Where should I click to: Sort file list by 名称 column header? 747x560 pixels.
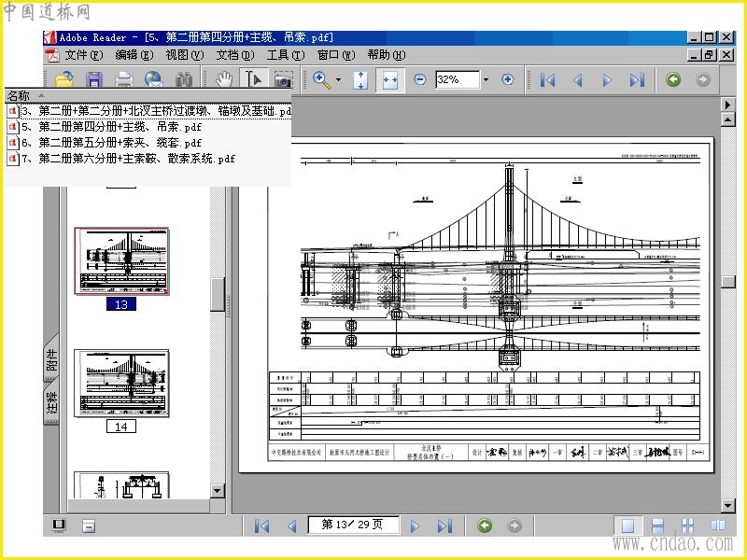pos(148,96)
